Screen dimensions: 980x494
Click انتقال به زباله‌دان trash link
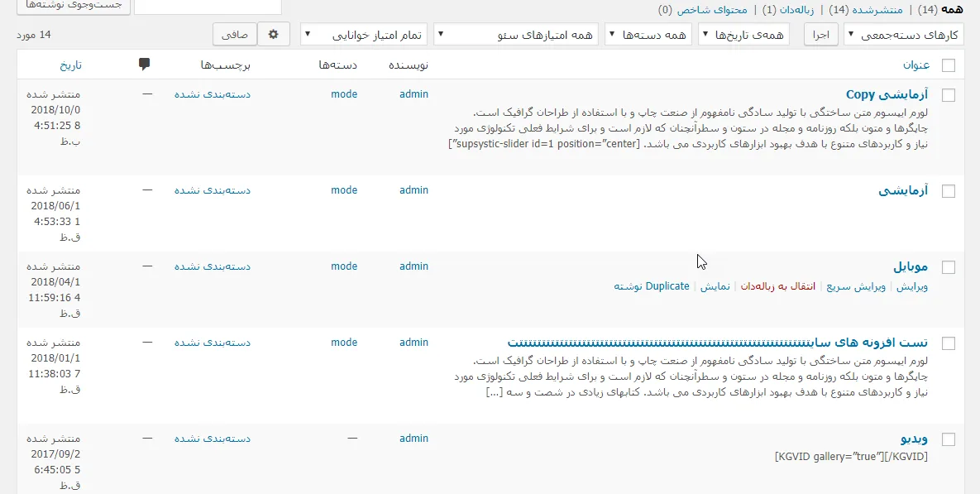coord(778,286)
